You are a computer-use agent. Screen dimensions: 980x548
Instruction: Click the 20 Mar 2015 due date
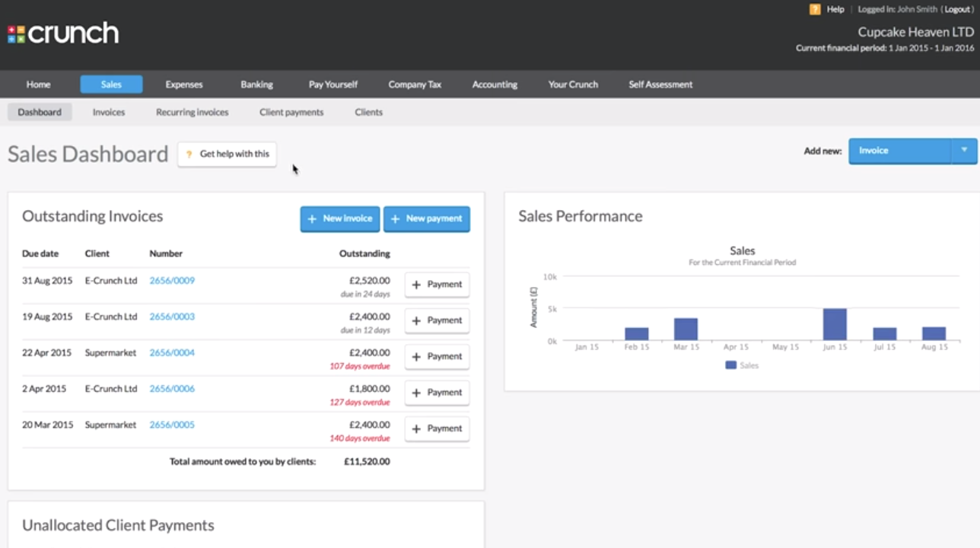[x=48, y=425]
